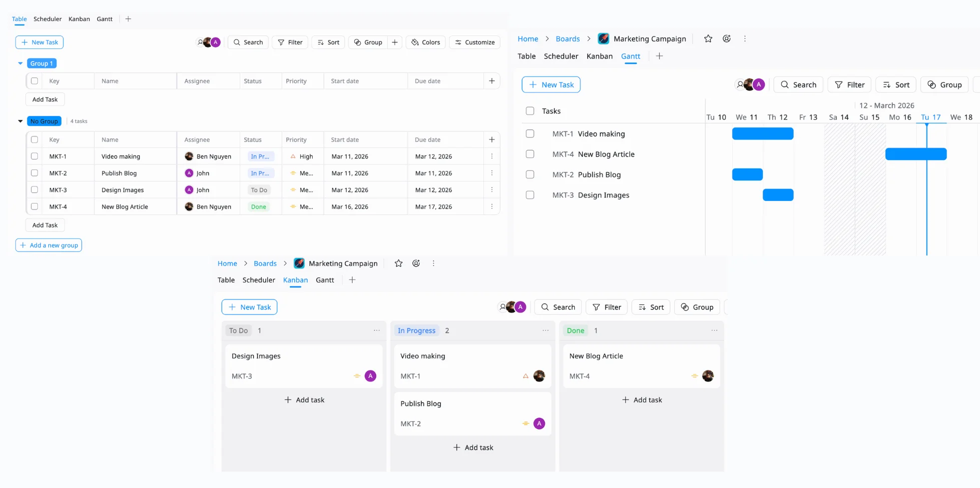Open status dropdown for MKT-4 Done
Viewport: 980px width, 488px height.
259,207
